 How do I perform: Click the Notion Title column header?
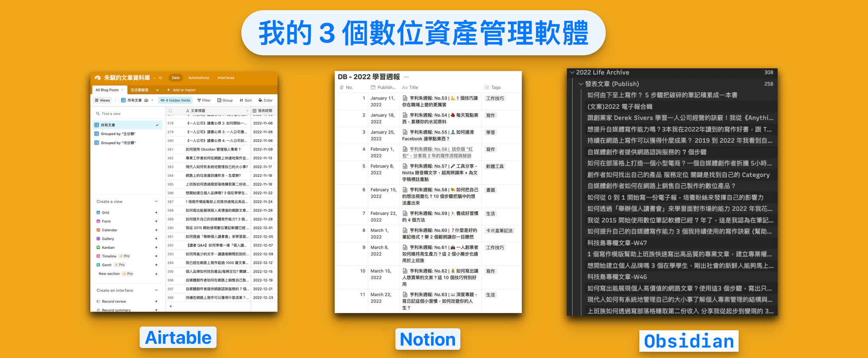410,88
